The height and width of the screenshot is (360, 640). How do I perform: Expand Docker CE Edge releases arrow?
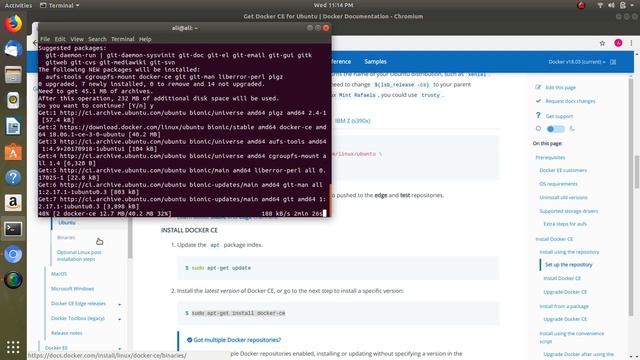(x=120, y=304)
